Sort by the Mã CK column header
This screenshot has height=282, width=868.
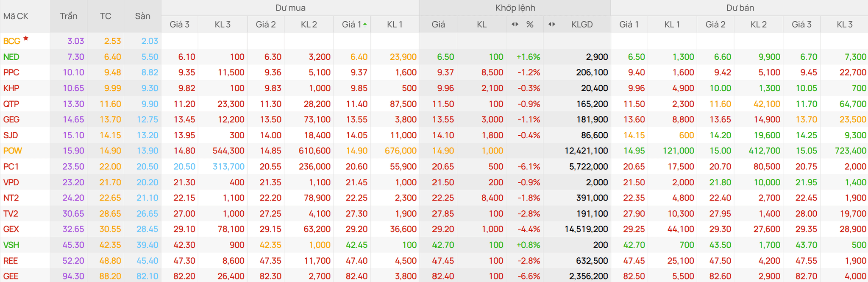tap(16, 16)
